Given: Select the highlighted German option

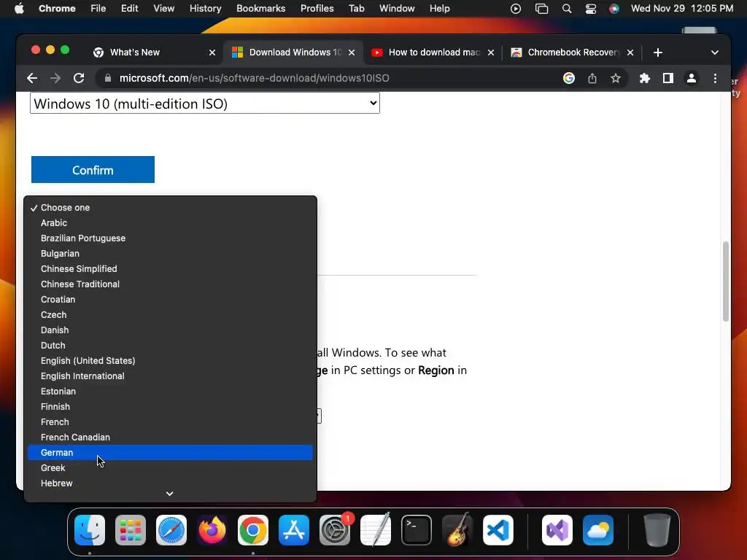Looking at the screenshot, I should pyautogui.click(x=170, y=452).
